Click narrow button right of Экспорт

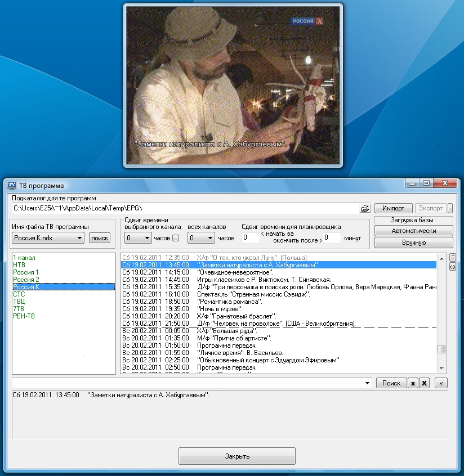450,208
